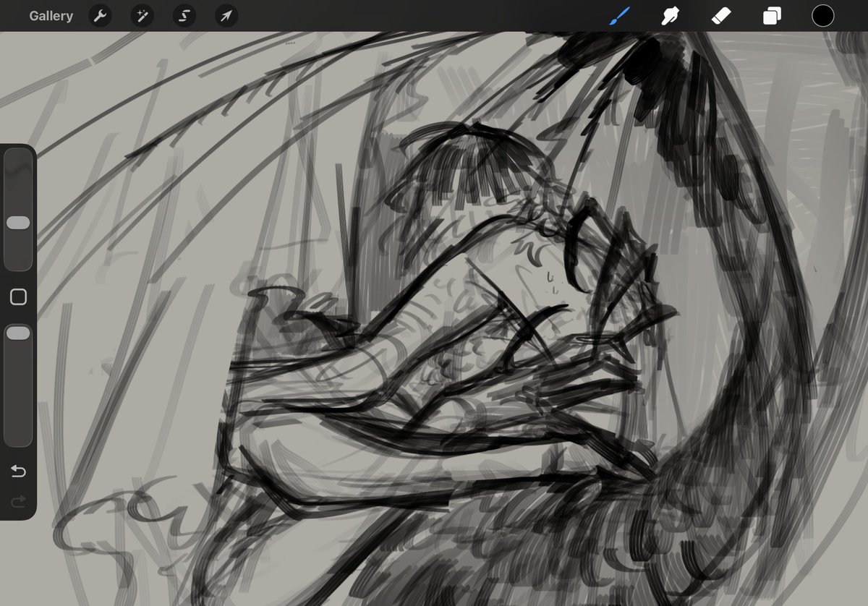
Task: Click the brush size slider handle
Action: coord(18,223)
